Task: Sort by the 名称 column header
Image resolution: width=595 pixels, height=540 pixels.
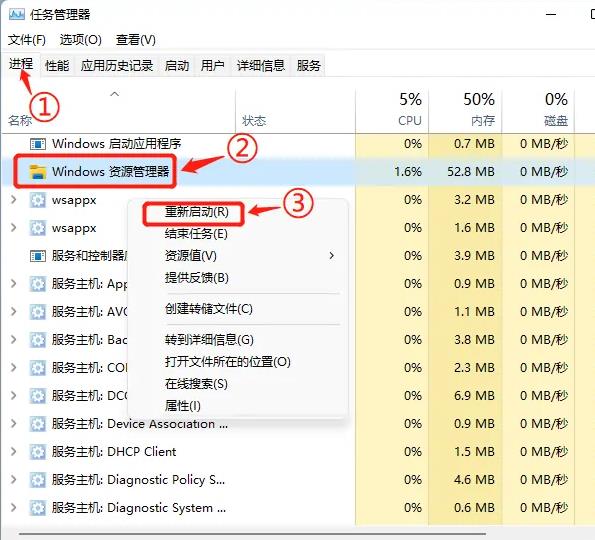Action: (x=20, y=121)
